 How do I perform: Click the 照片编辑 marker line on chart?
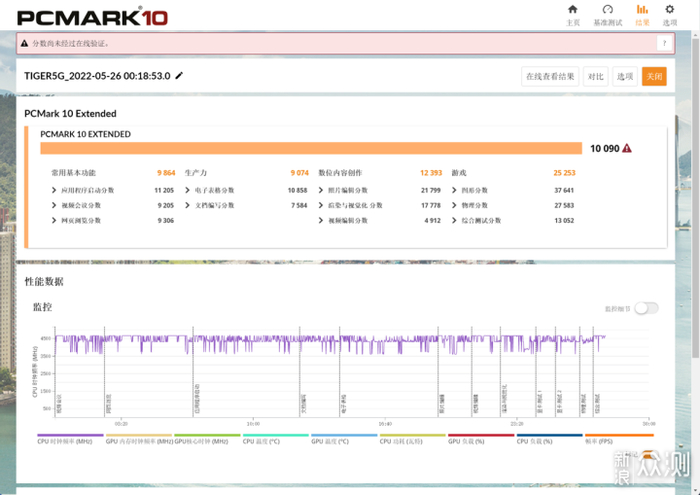[438, 372]
